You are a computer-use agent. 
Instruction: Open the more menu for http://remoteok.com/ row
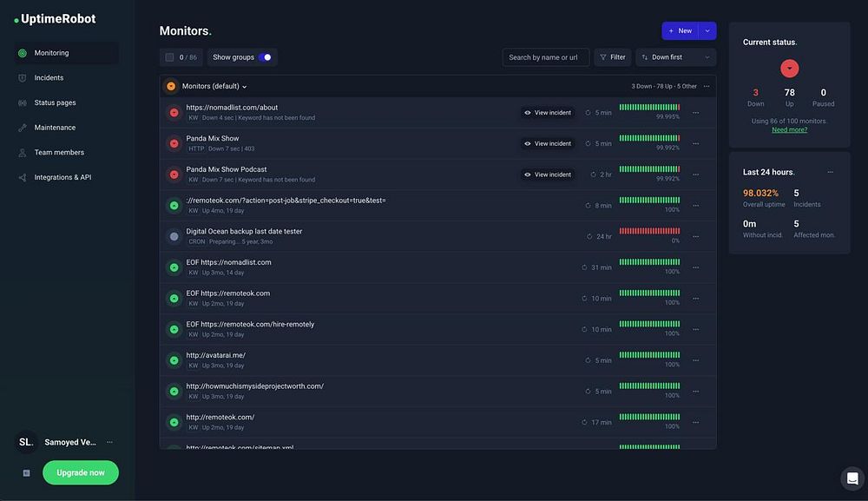point(696,423)
